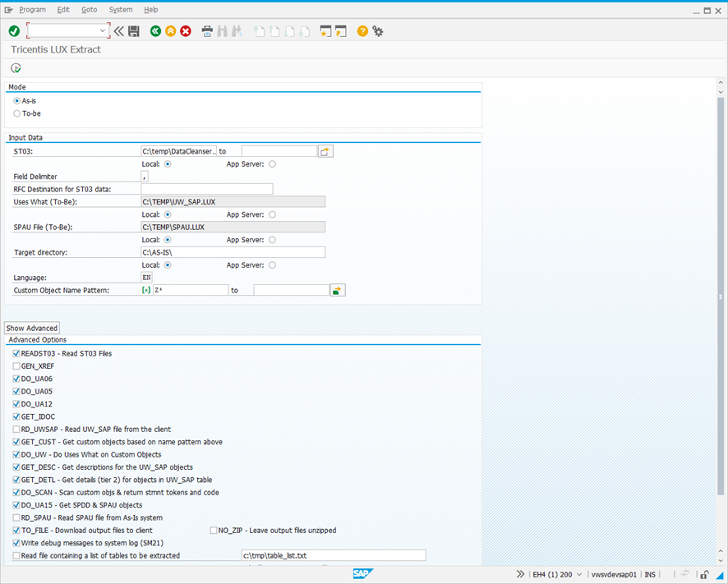Select App Server for SPAU File location
728x584 pixels.
[x=272, y=239]
